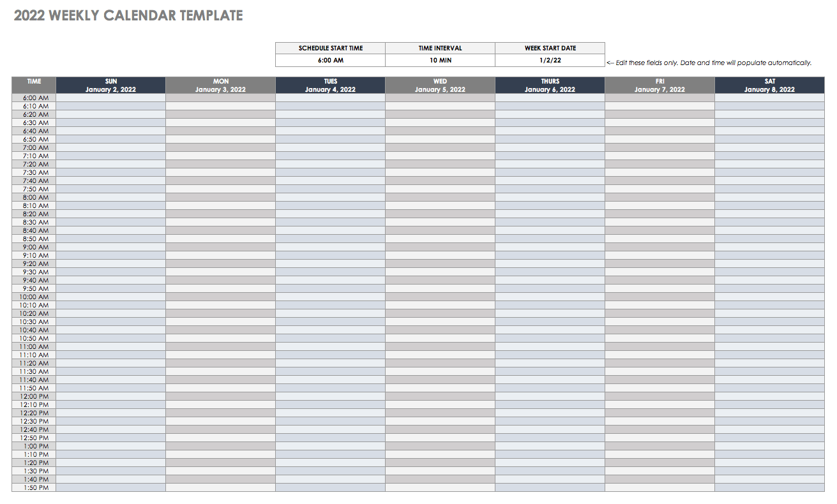Click the 'TIME' column header
This screenshot has height=504, width=837.
(x=34, y=85)
